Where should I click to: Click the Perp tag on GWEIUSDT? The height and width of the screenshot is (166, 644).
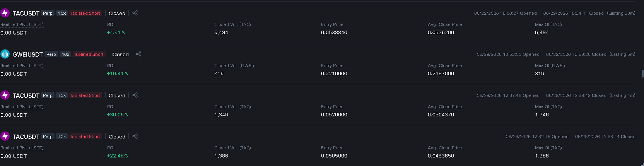pos(51,54)
